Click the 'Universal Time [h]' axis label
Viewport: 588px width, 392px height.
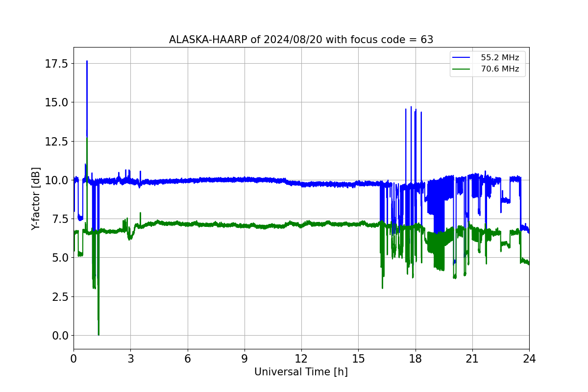[x=301, y=372]
